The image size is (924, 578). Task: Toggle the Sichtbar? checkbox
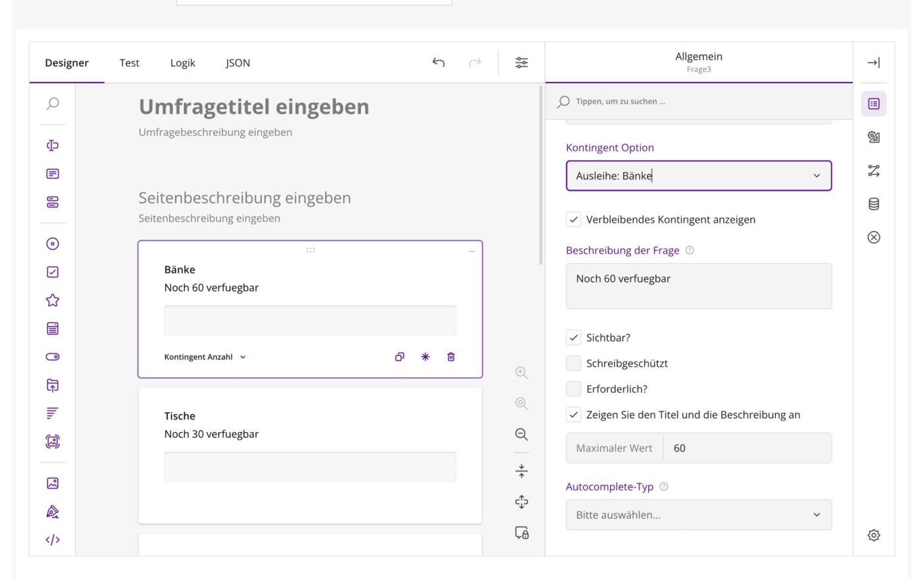574,338
